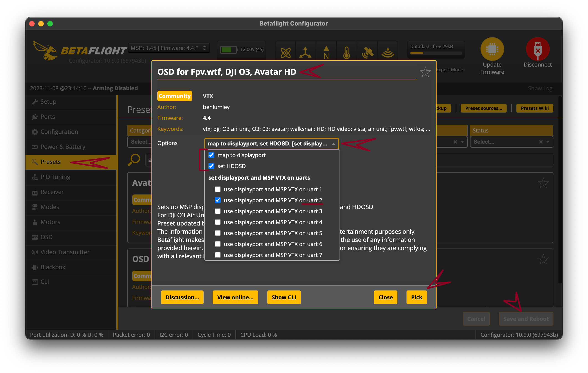Click the battery voltage indicator icon

(x=229, y=50)
